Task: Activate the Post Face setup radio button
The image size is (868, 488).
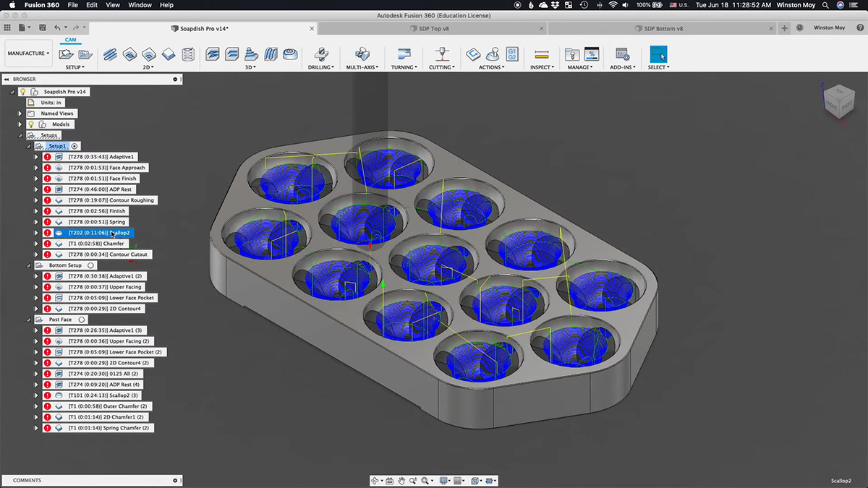Action: [81, 320]
